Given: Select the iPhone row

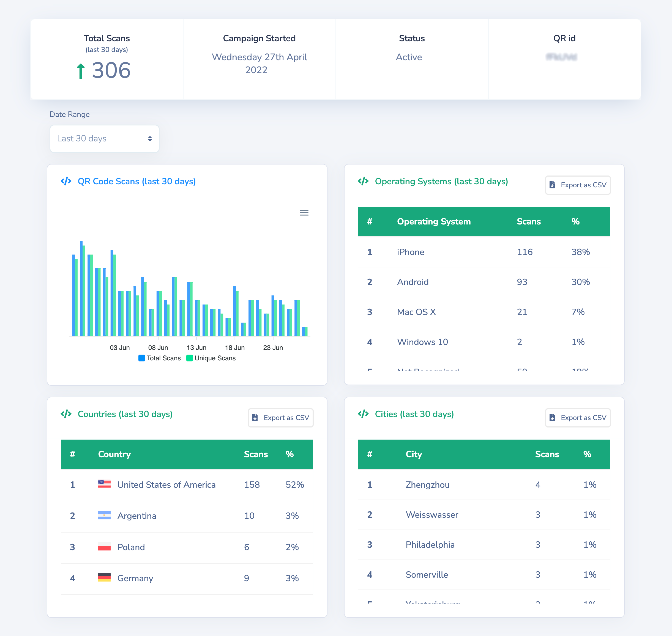Looking at the screenshot, I should [x=484, y=252].
